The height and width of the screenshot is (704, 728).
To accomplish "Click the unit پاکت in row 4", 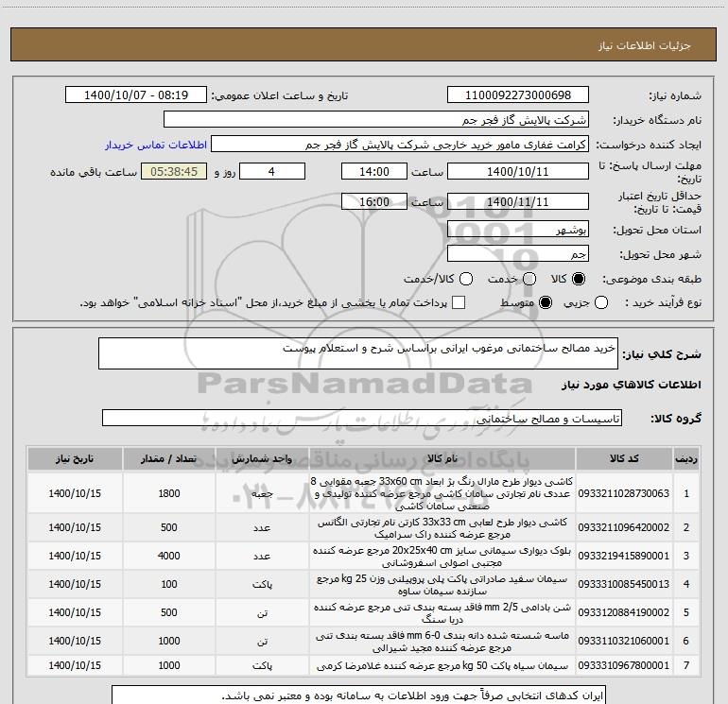I will point(262,584).
